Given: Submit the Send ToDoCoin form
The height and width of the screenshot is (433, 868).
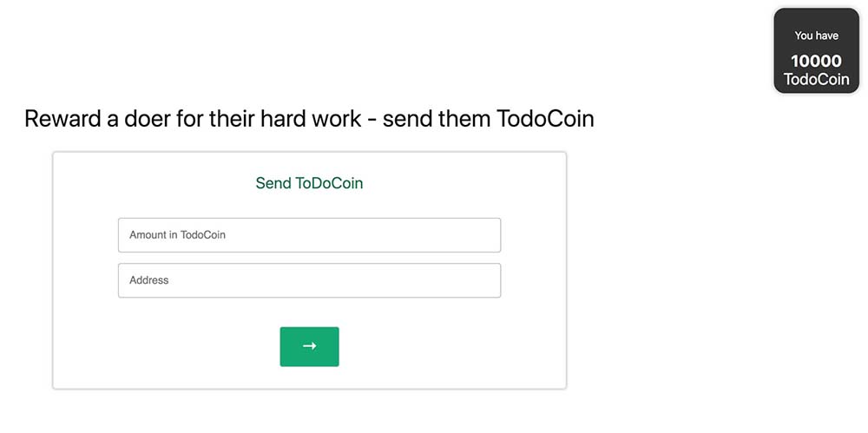Looking at the screenshot, I should [309, 346].
